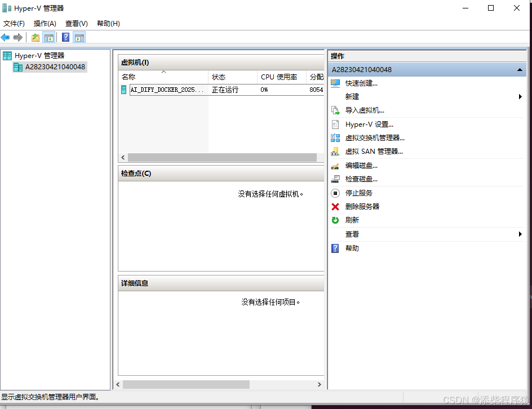Image resolution: width=532 pixels, height=409 pixels.
Task: Click the VM list scrollbar left arrow
Action: 123,157
